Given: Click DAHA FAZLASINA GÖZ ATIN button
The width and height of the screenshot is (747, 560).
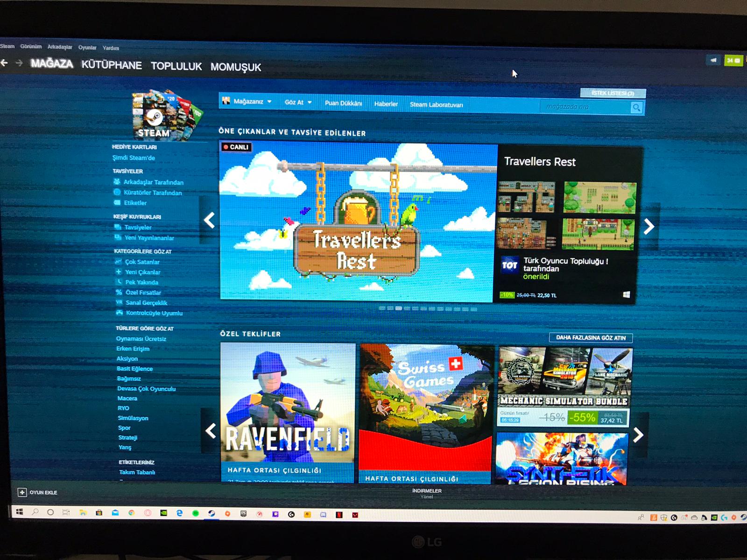Looking at the screenshot, I should point(591,337).
